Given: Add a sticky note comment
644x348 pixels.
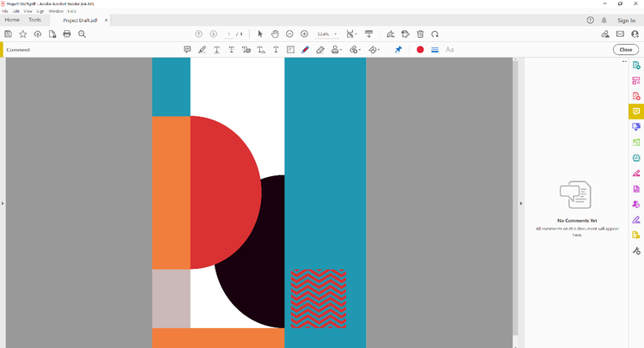Looking at the screenshot, I should coord(187,50).
